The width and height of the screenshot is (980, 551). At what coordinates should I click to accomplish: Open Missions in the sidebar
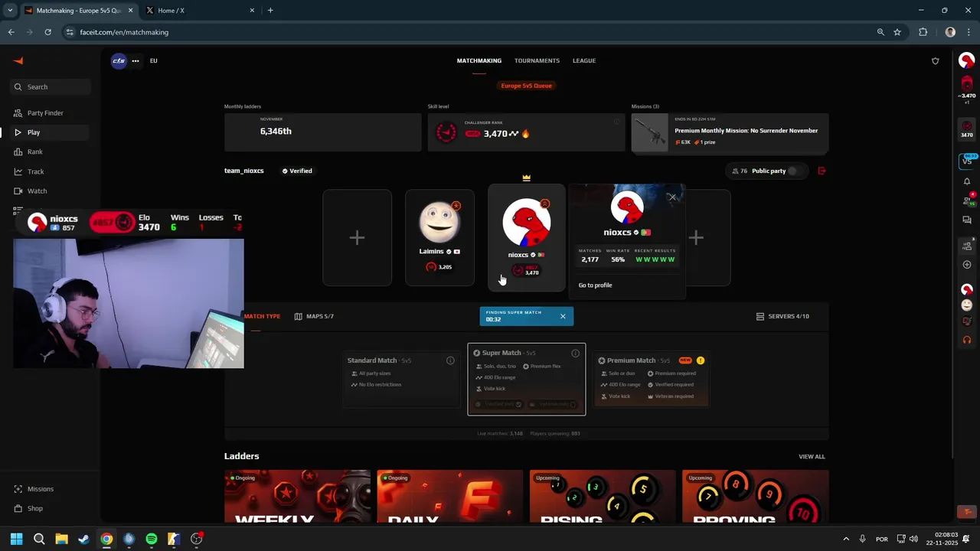point(41,489)
